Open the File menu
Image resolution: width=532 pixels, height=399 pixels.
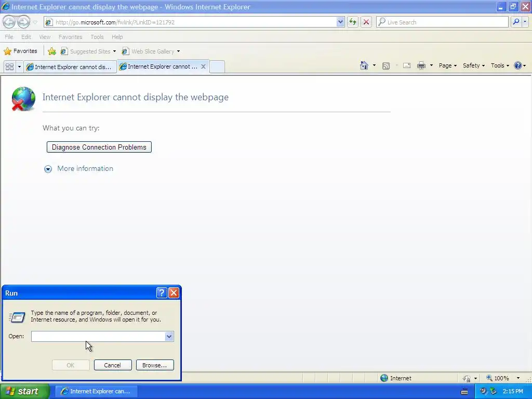point(9,37)
